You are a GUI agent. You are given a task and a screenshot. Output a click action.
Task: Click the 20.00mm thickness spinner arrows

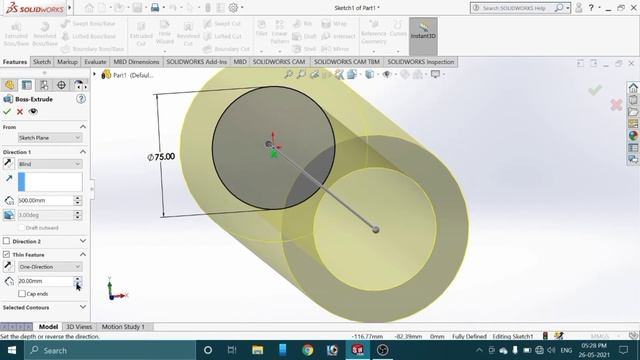tap(78, 281)
